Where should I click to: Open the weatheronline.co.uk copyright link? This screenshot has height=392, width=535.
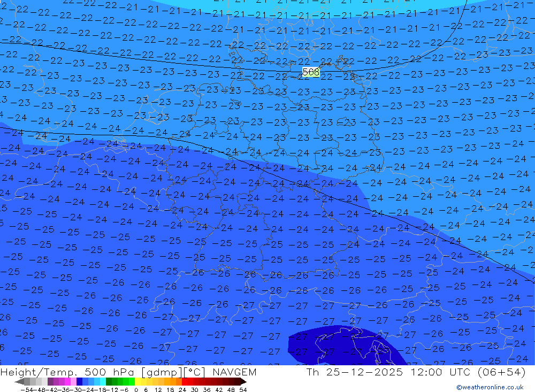pyautogui.click(x=490, y=387)
